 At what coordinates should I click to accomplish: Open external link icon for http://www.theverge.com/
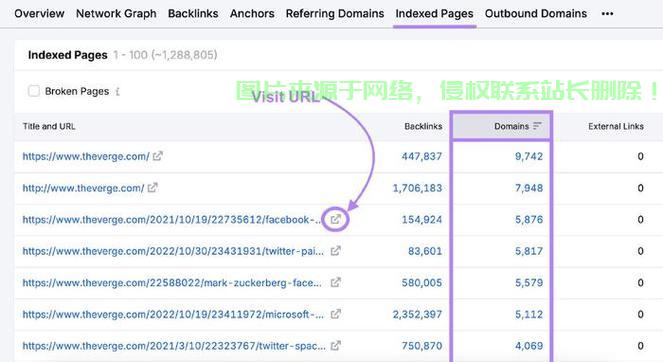point(152,187)
